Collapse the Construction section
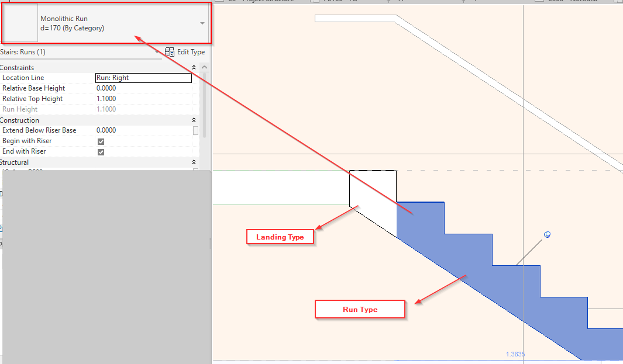The image size is (623, 364). 193,119
